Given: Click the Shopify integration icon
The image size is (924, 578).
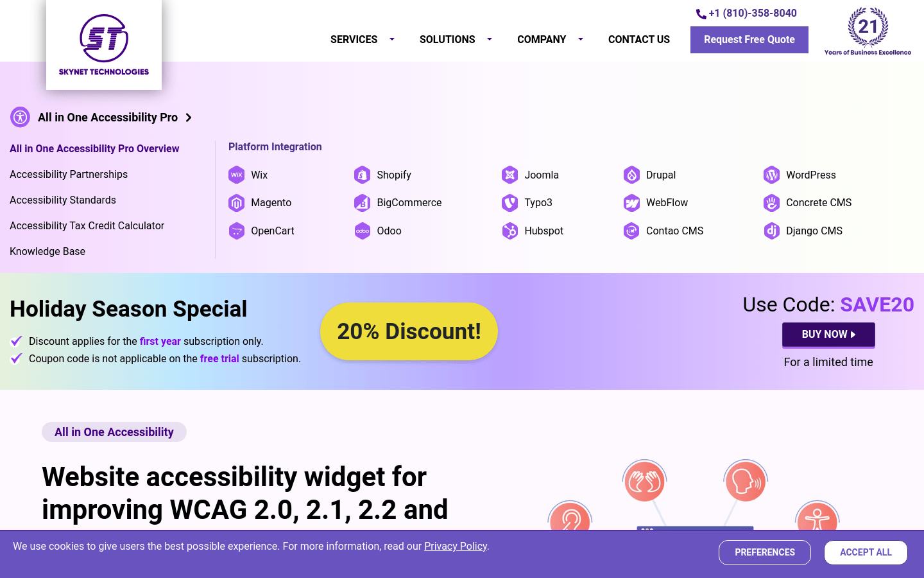Looking at the screenshot, I should click(x=362, y=175).
